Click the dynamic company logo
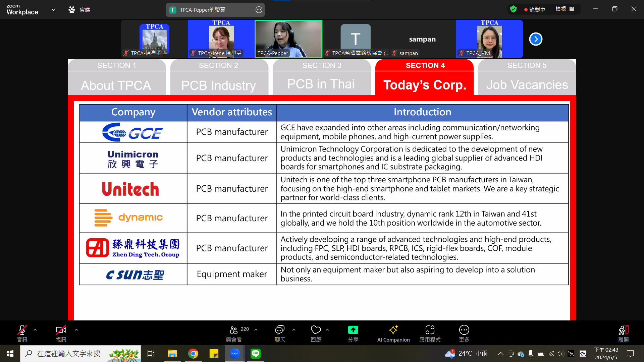Viewport: 644px width, 362px height. tap(128, 218)
